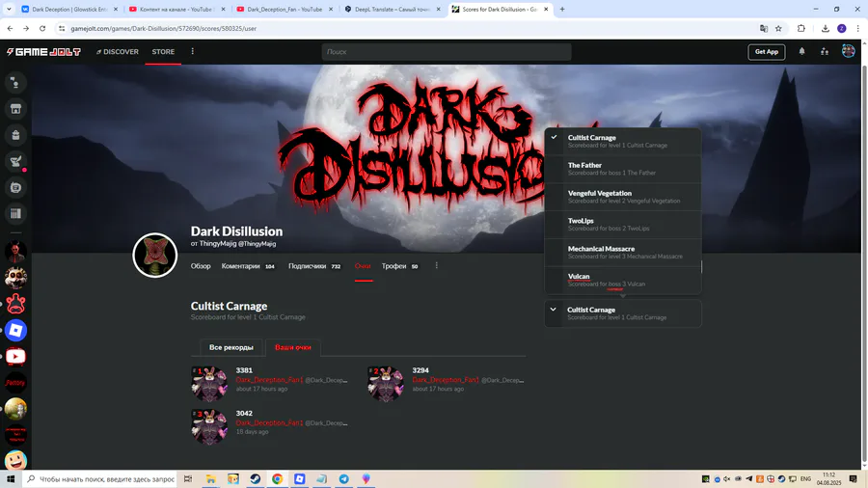This screenshot has height=488, width=868.
Task: Select The Father scoreboard
Action: (x=623, y=169)
